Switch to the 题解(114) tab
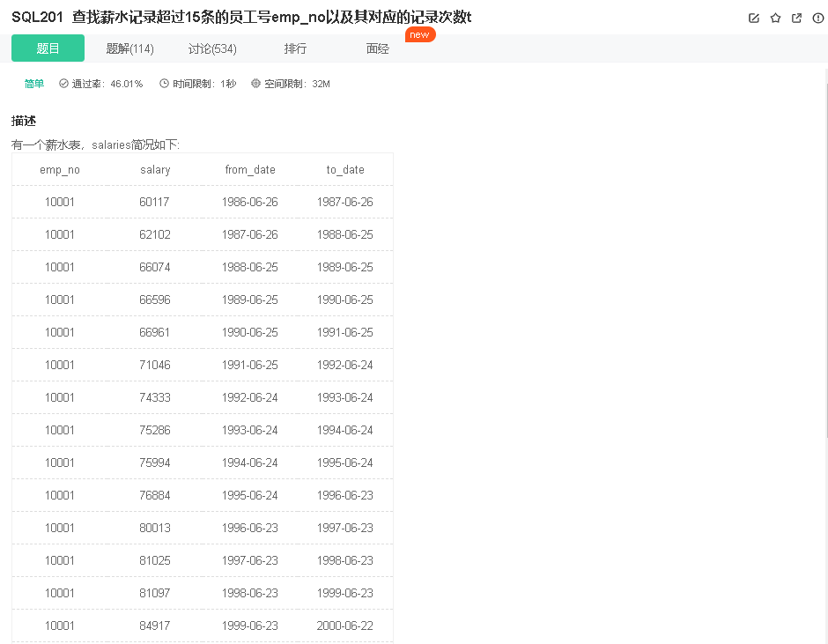 pos(129,48)
